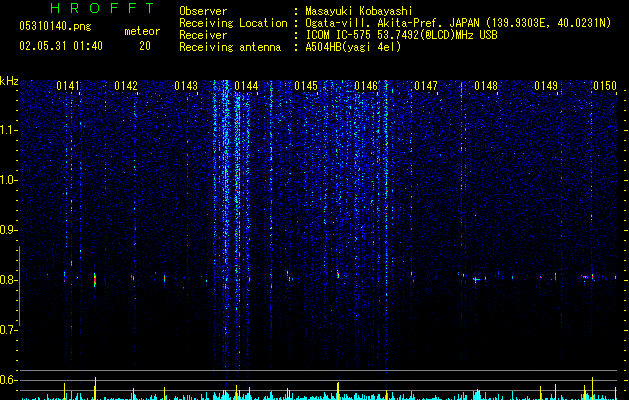The image size is (629, 400).
Task: Click the HROFFT title text
Action: pyautogui.click(x=102, y=8)
